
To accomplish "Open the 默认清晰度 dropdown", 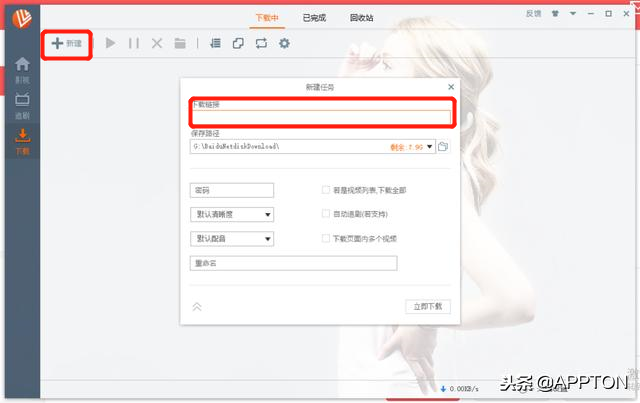I will (x=232, y=214).
